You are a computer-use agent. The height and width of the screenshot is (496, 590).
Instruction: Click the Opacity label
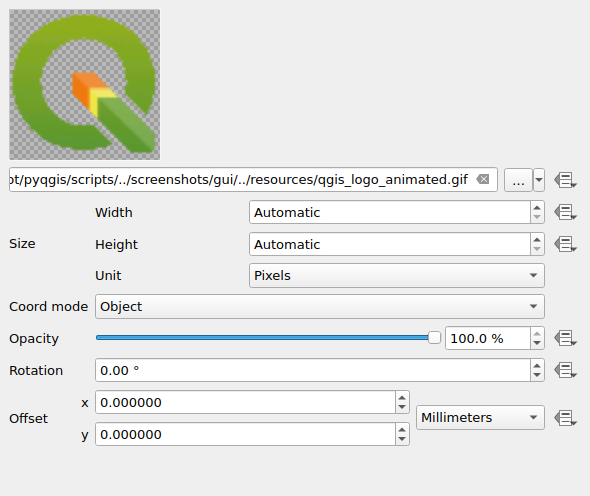click(x=34, y=339)
